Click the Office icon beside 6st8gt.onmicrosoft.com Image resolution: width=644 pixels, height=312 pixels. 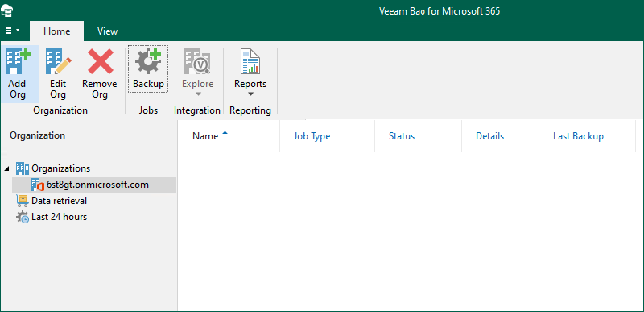pos(38,185)
